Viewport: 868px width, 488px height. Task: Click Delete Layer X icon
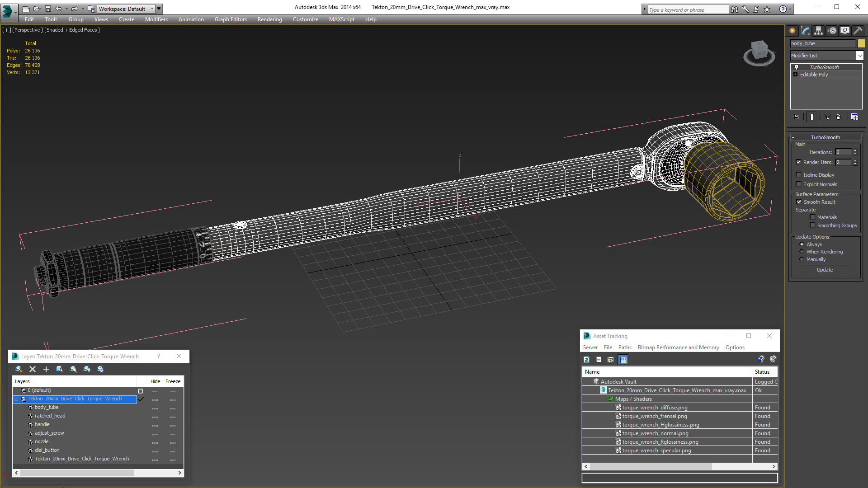coord(33,369)
